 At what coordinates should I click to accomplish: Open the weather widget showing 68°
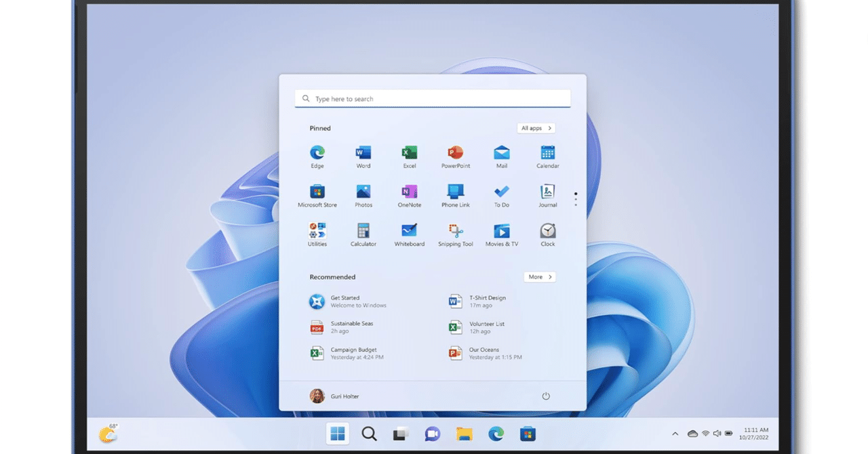pos(108,433)
